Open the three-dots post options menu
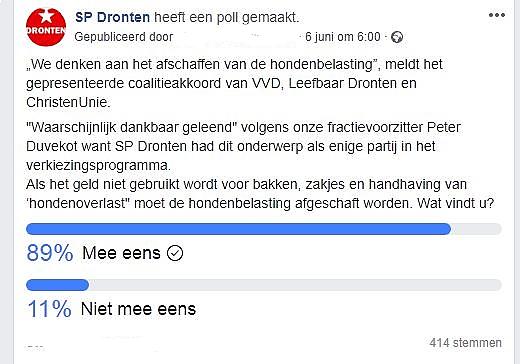520x364 pixels. coord(497,15)
